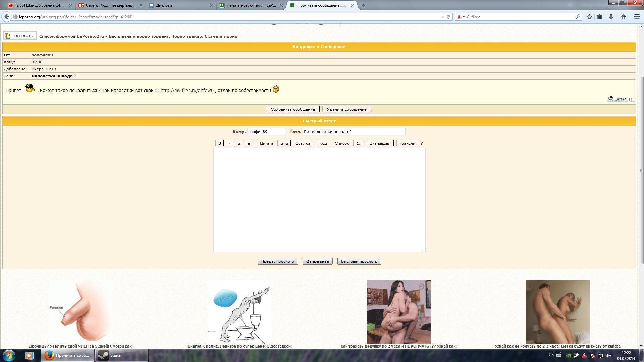
Task: Toggle underline formatting with u button
Action: point(239,143)
